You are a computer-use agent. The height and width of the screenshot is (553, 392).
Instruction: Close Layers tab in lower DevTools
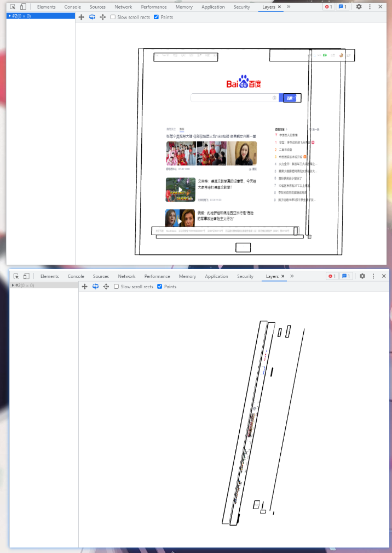pos(283,276)
